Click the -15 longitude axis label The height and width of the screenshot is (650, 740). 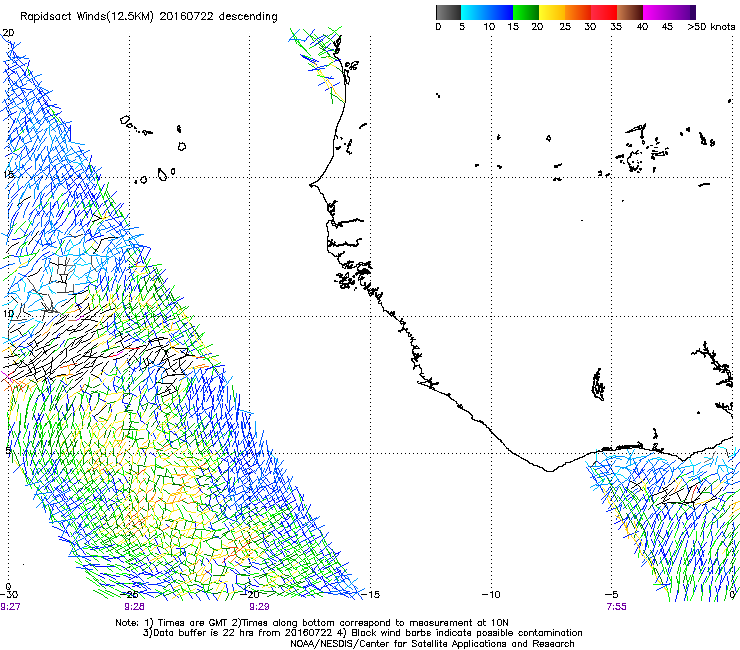(x=370, y=595)
